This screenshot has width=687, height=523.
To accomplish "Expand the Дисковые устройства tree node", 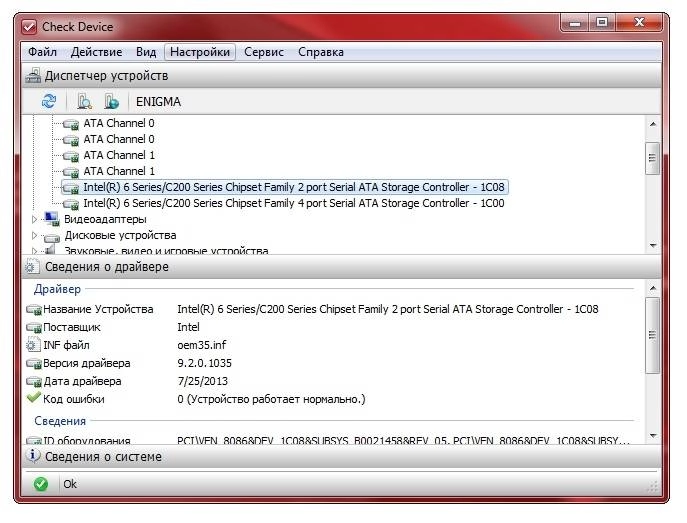I will click(x=35, y=235).
